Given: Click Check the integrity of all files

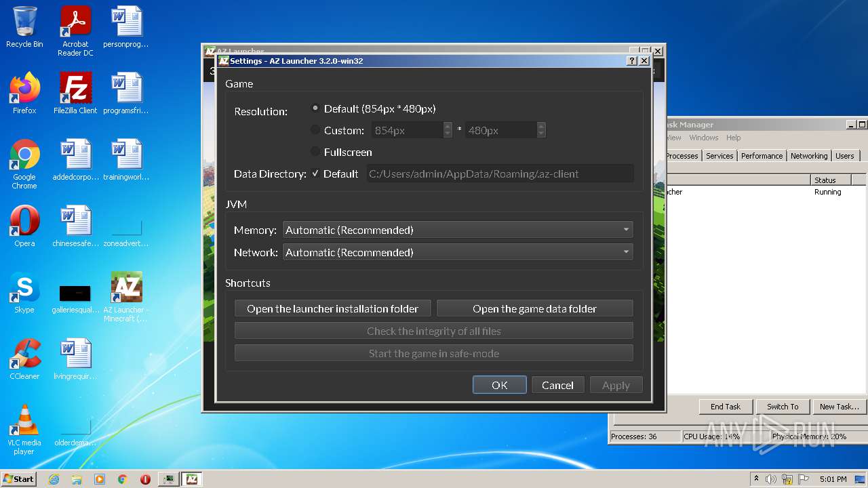Looking at the screenshot, I should 434,331.
